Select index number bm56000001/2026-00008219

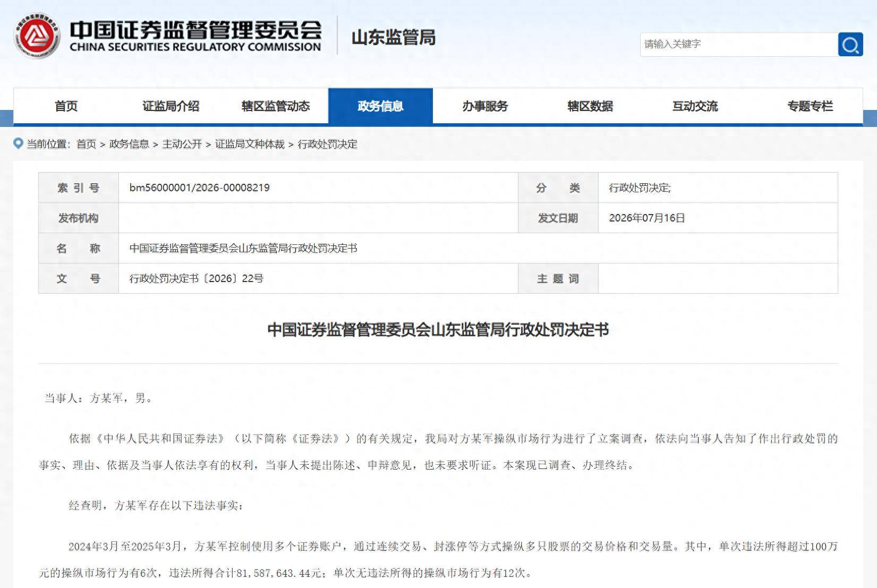(199, 188)
